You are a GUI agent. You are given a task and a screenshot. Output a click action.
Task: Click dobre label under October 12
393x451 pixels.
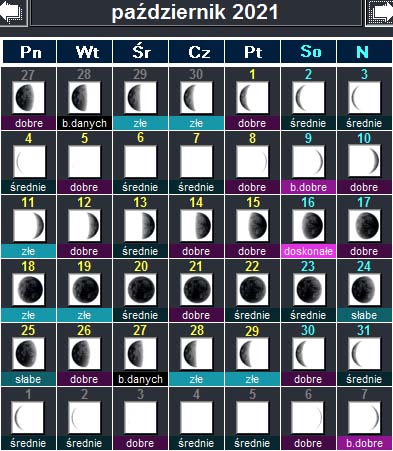point(84,251)
